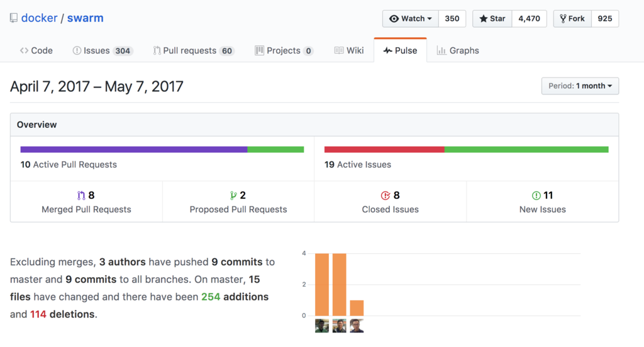This screenshot has height=347, width=644.
Task: Expand the Period: 1 month dropdown
Action: (x=580, y=86)
